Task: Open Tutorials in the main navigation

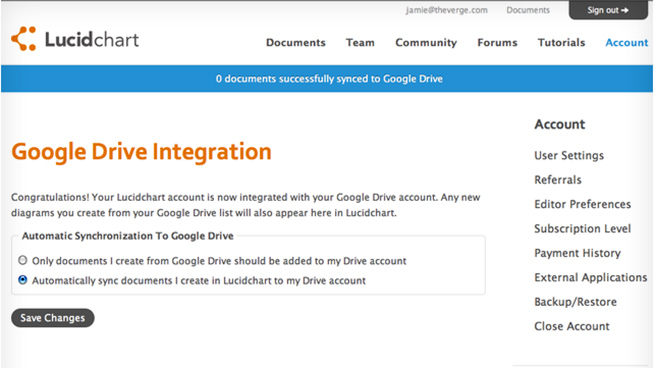Action: pyautogui.click(x=561, y=43)
